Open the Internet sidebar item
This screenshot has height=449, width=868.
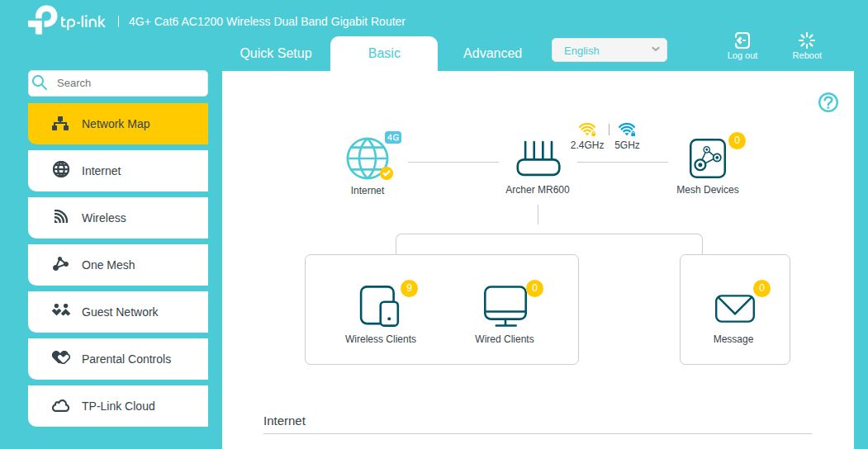click(x=118, y=171)
